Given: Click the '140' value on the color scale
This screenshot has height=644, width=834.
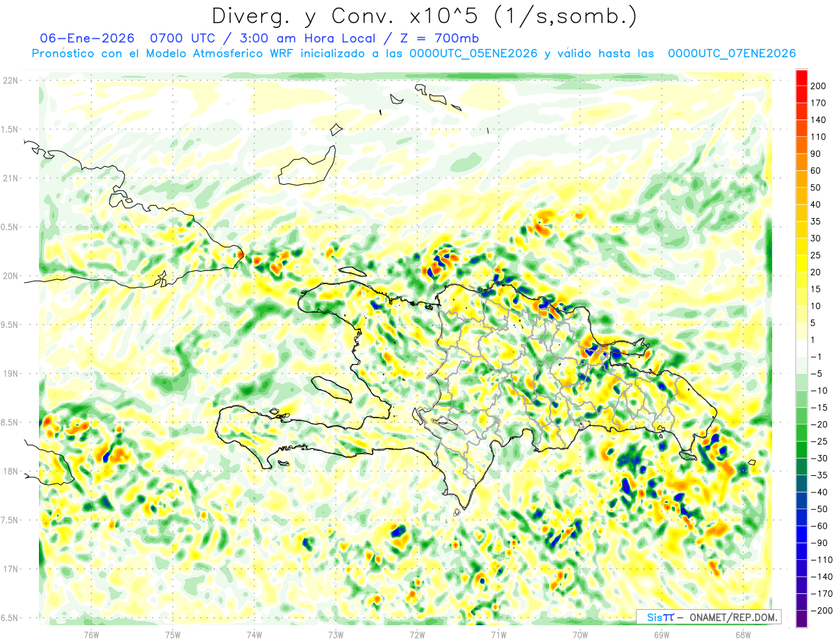Looking at the screenshot, I should (x=818, y=120).
